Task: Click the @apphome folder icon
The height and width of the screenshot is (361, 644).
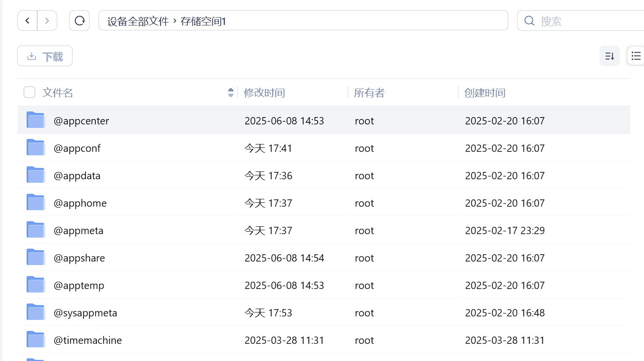Action: click(35, 202)
